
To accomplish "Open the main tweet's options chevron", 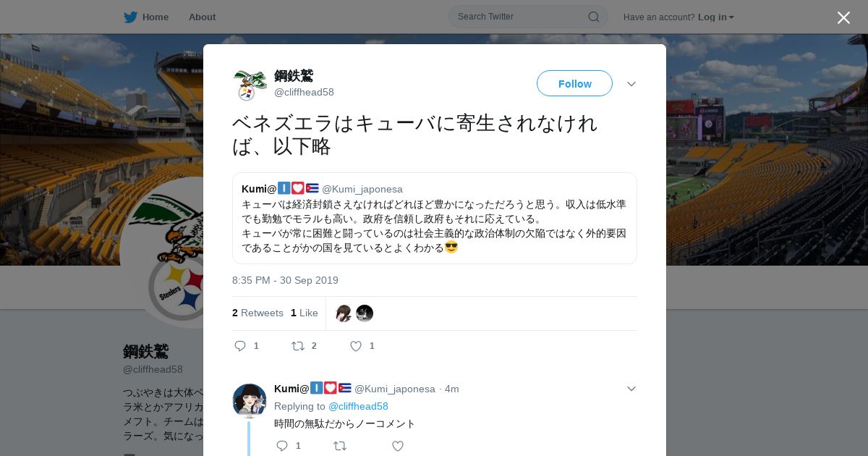I will [631, 84].
